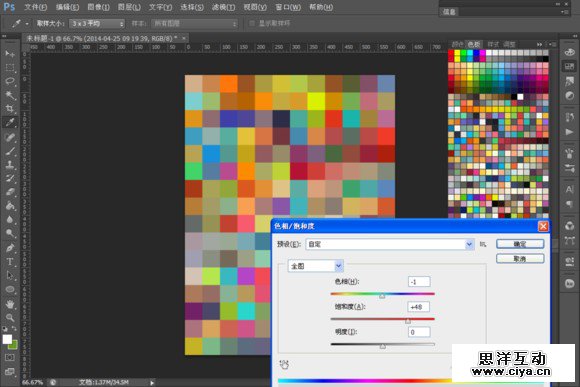Expand the 预设 自定 dropdown

pyautogui.click(x=390, y=244)
